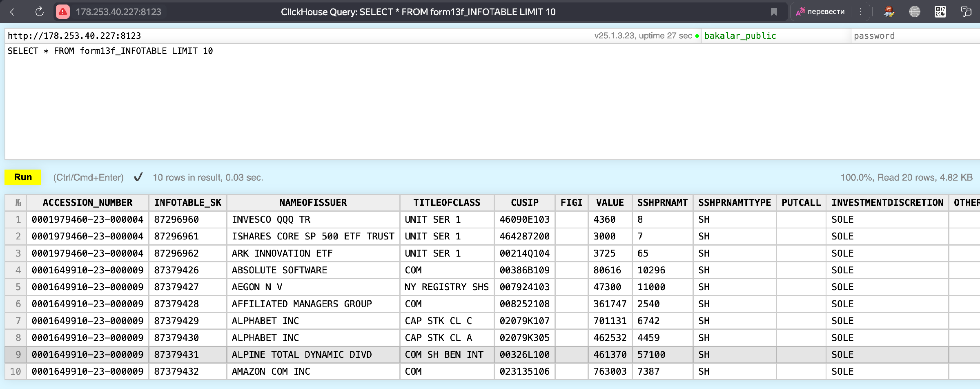Click the browser back arrow
This screenshot has width=980, height=389.
14,12
